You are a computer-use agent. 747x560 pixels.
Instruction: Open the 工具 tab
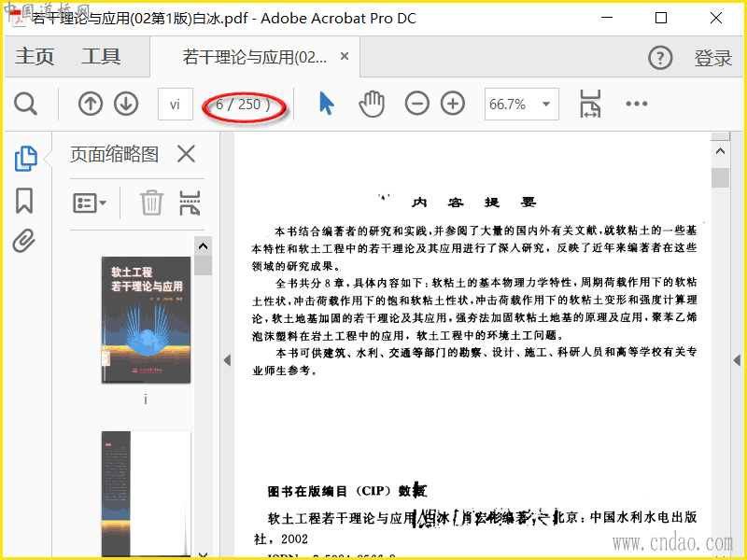pyautogui.click(x=101, y=57)
